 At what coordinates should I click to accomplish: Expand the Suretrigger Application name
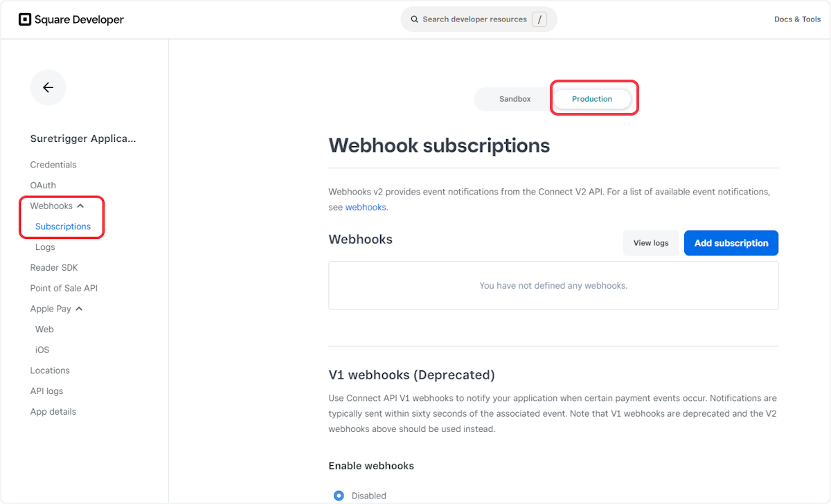point(82,138)
